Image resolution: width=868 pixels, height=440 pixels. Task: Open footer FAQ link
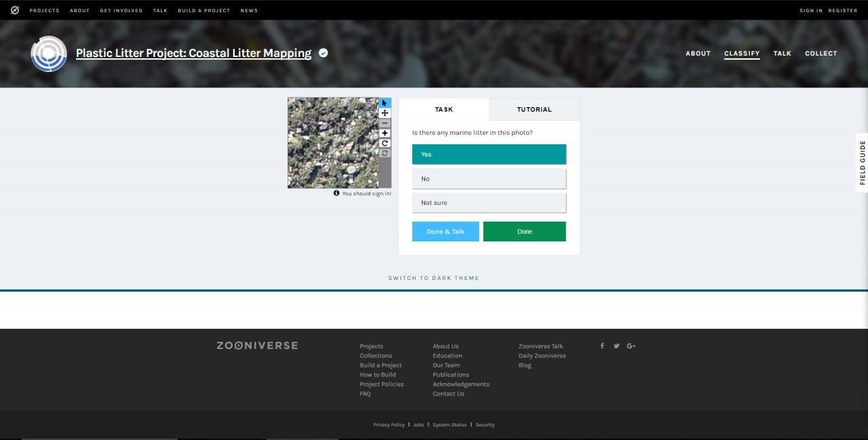pos(365,394)
